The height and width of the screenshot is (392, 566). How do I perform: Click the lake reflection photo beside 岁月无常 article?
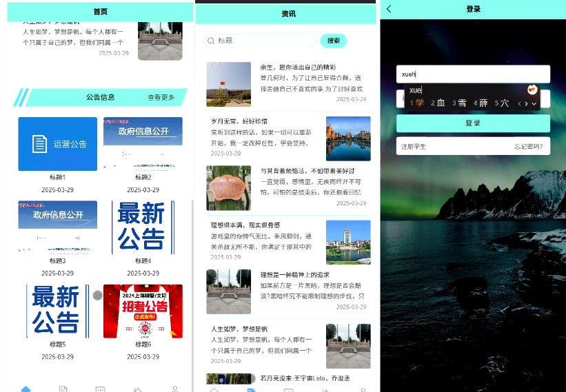(348, 138)
